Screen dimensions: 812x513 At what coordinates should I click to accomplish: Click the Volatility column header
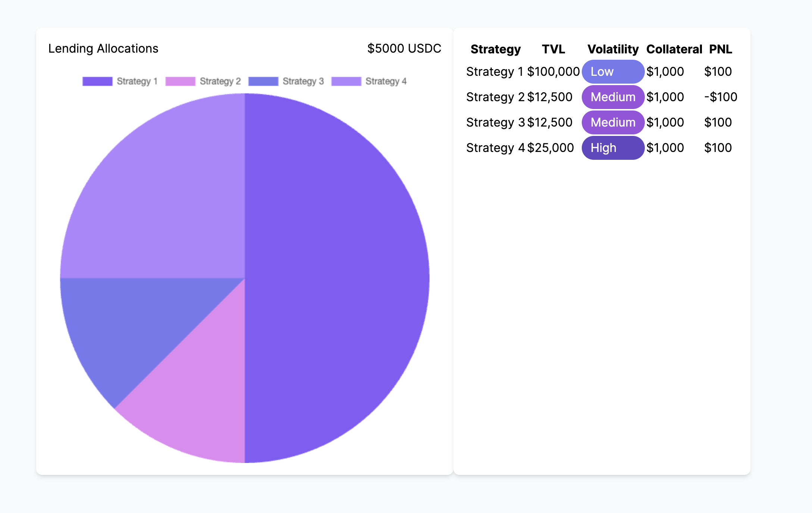point(613,49)
